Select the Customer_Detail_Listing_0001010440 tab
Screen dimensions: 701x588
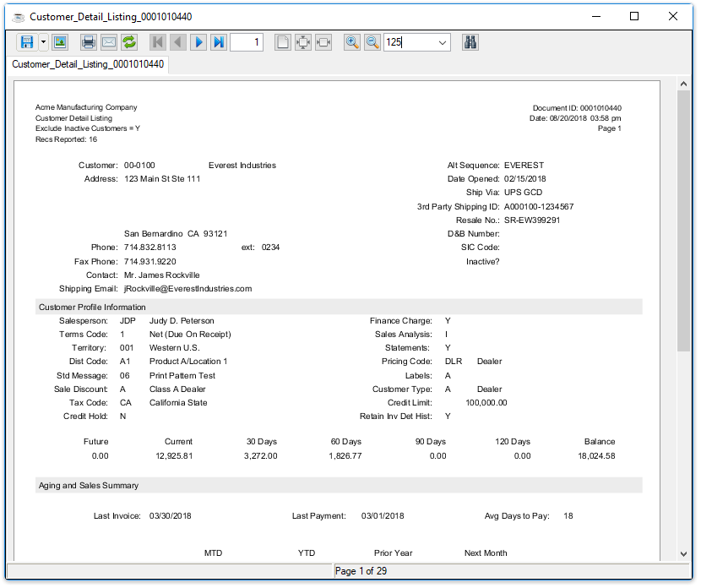pyautogui.click(x=88, y=64)
